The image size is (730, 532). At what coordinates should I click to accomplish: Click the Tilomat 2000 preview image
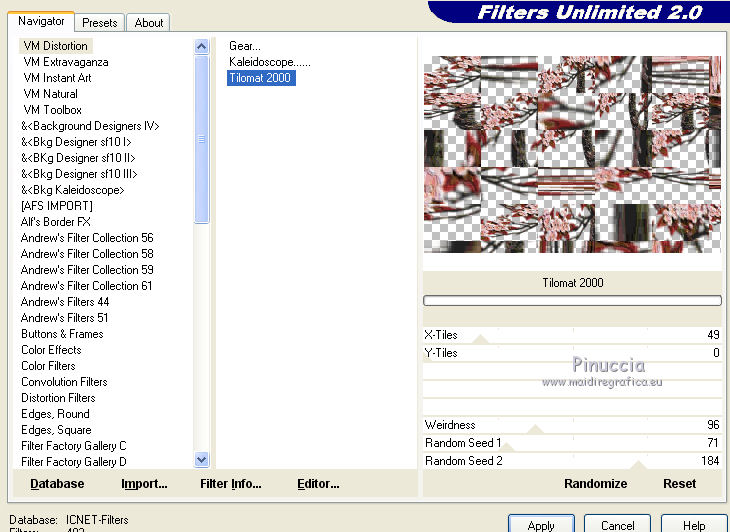[572, 155]
